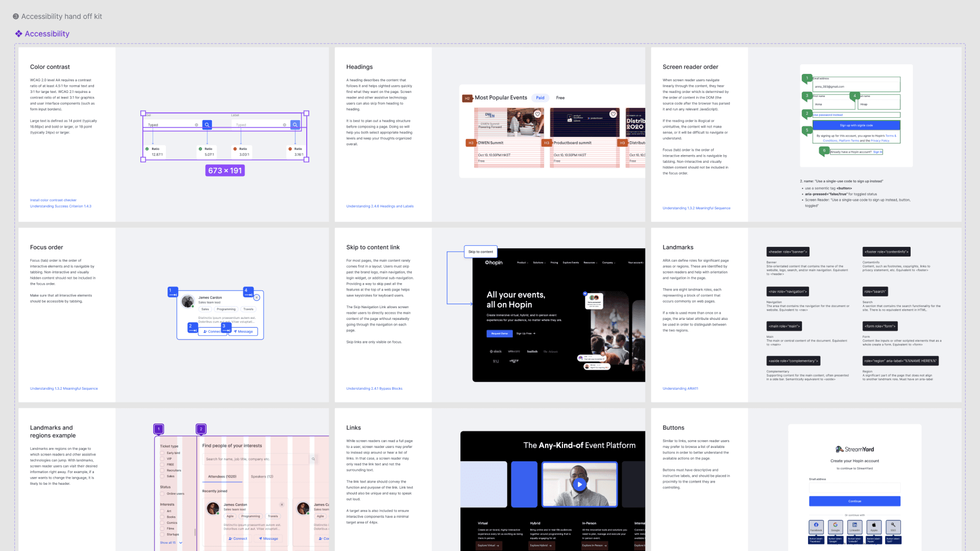Click the Use password instead link
Viewport: 980px width, 551px height.
(828, 115)
